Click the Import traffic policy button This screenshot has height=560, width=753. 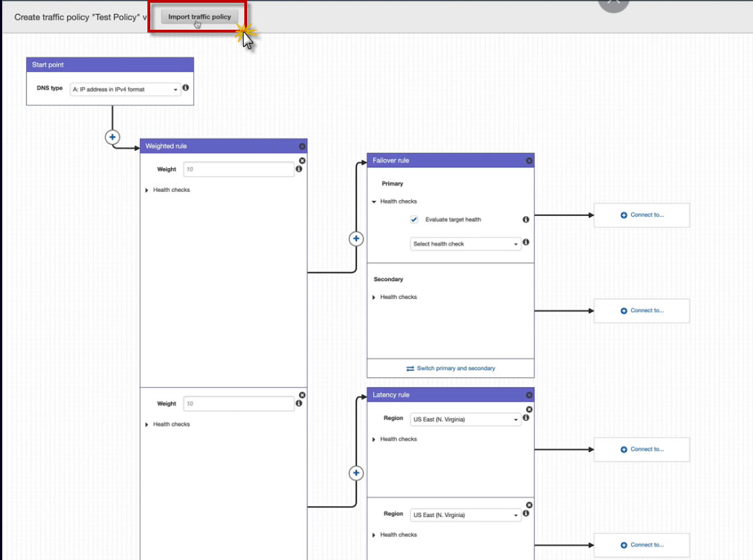coord(199,17)
